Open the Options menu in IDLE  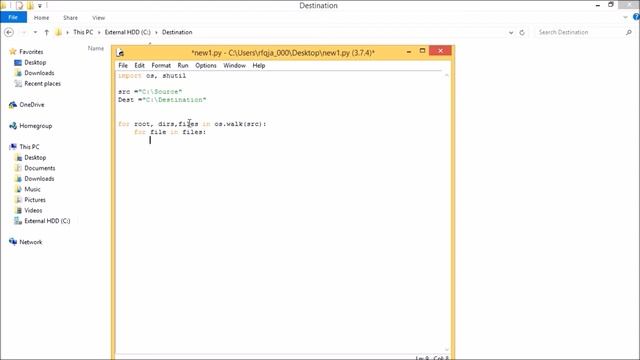coord(206,65)
